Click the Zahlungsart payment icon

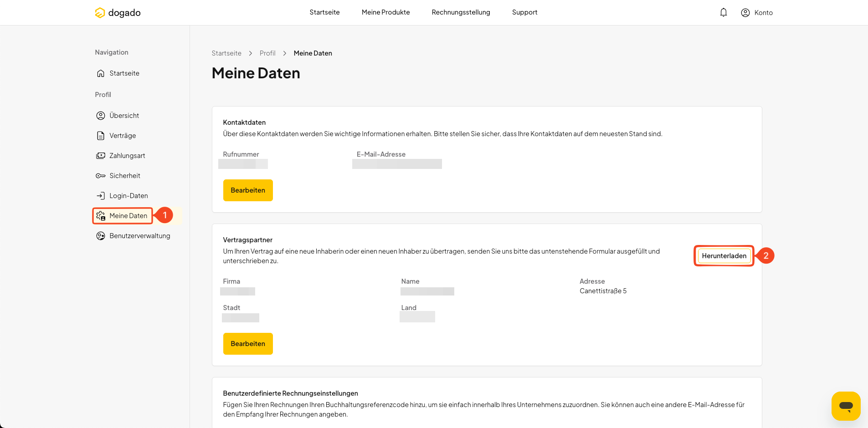101,156
